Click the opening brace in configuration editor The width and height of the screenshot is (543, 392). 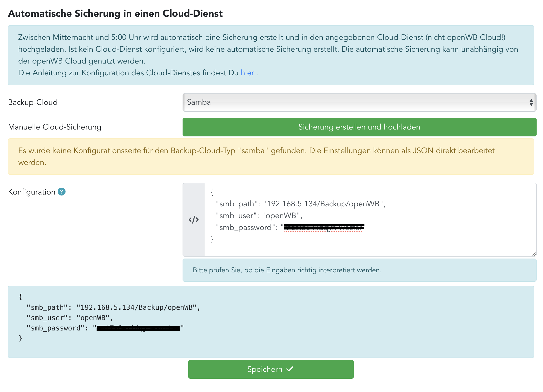point(212,192)
